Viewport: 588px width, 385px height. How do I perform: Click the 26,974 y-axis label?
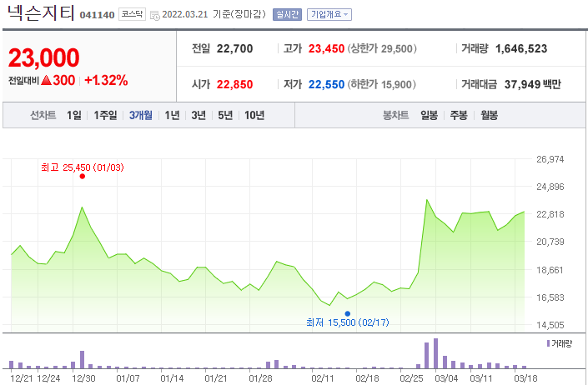[550, 159]
